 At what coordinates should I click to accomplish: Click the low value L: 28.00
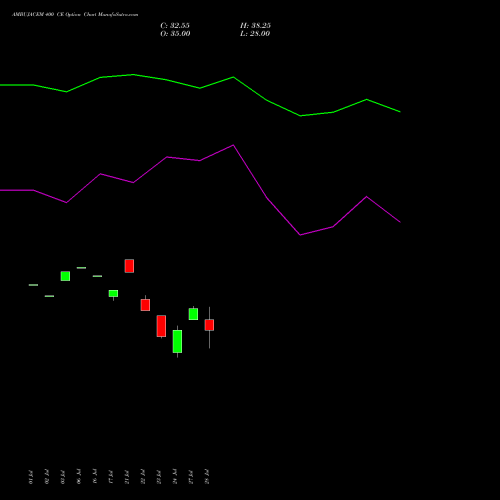255,34
